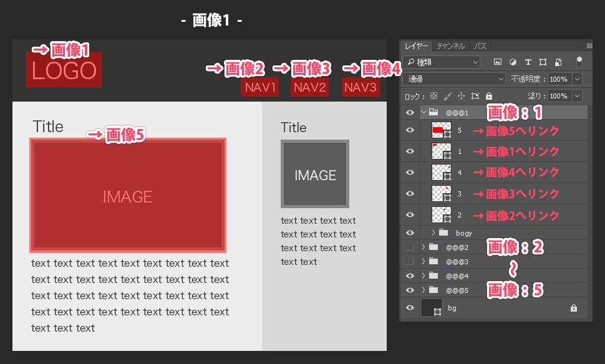Open the 通過 blend mode dropdown

point(454,79)
